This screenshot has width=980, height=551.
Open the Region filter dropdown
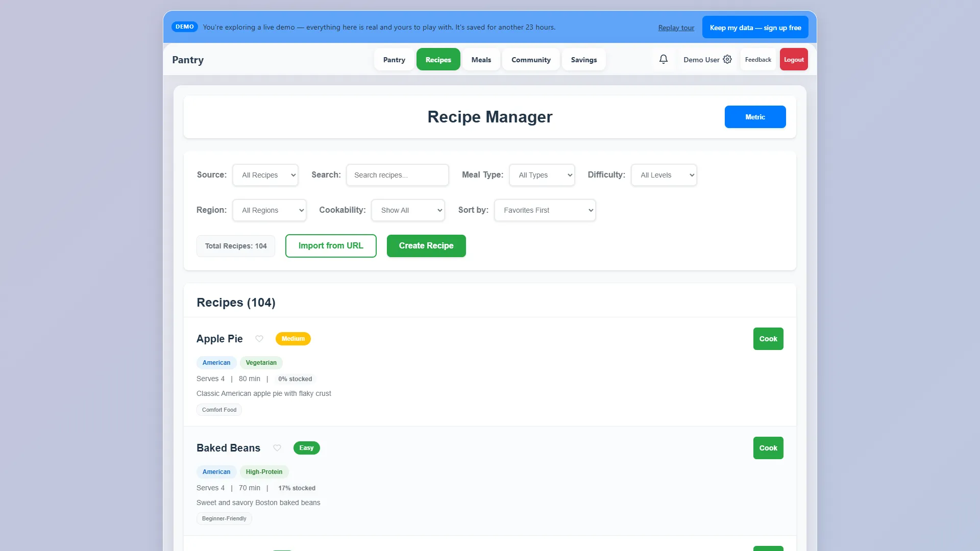269,210
